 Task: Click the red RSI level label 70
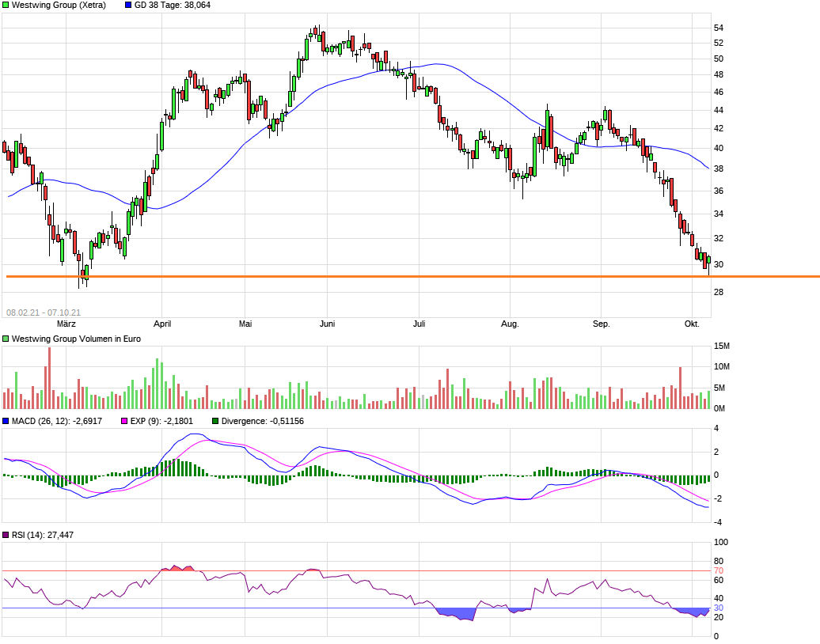719,571
